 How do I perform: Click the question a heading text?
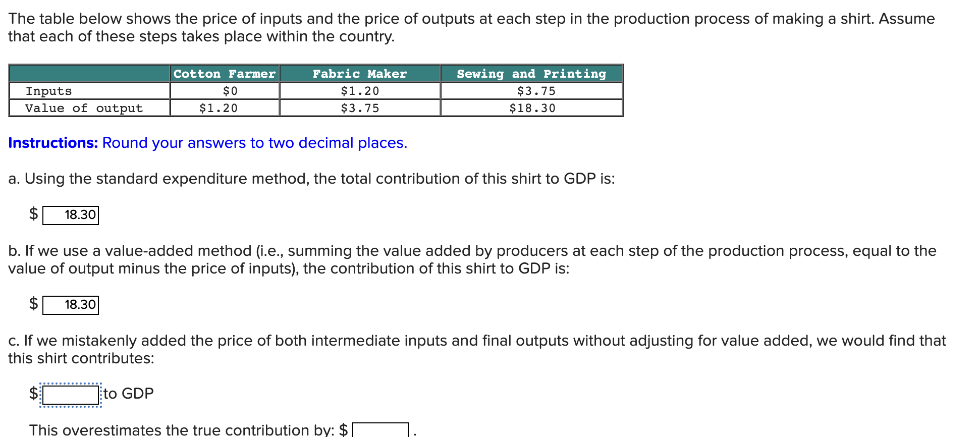point(311,178)
